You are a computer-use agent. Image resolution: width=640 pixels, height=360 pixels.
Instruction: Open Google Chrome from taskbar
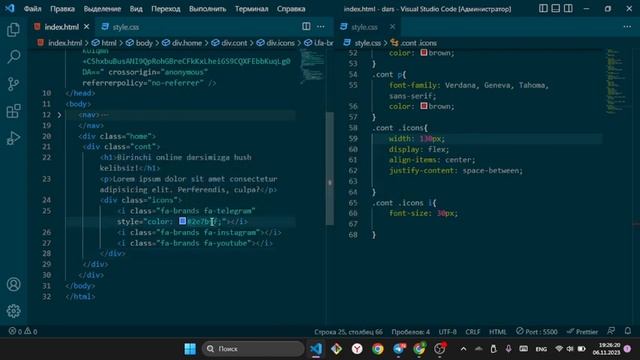[x=378, y=349]
